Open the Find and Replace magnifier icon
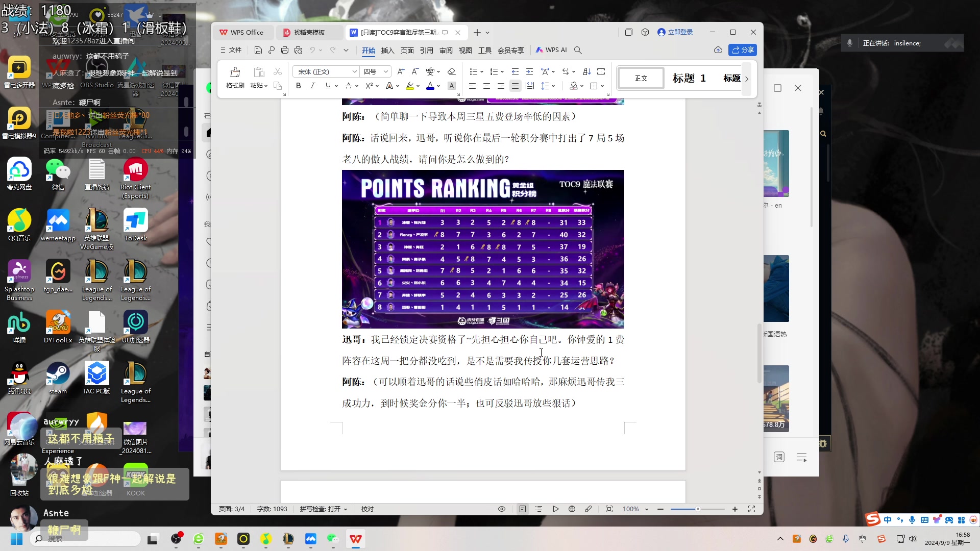 tap(578, 49)
